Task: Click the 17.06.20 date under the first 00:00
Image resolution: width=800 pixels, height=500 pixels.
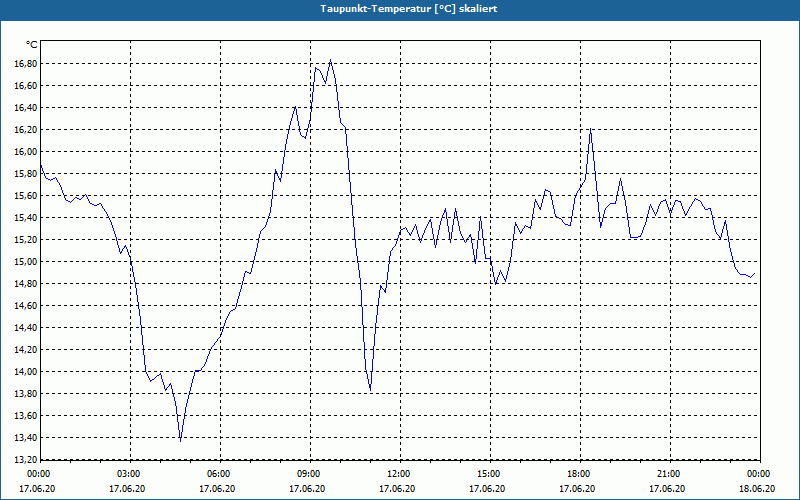Action: click(x=37, y=488)
